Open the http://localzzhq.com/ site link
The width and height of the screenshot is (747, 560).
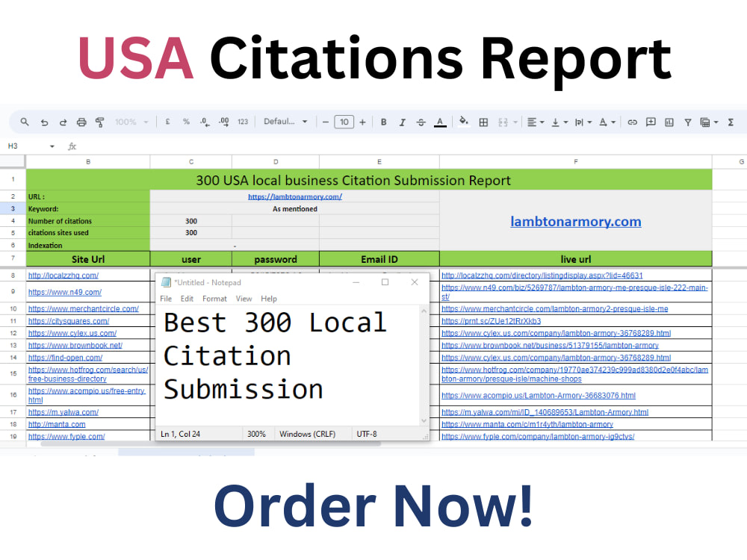[63, 276]
